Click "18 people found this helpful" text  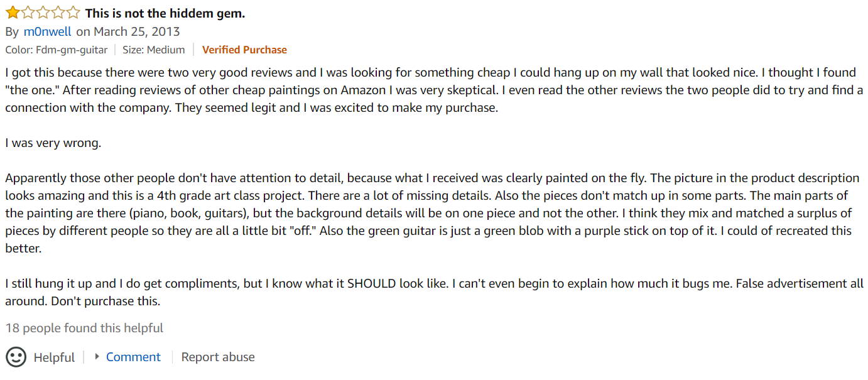(x=84, y=328)
